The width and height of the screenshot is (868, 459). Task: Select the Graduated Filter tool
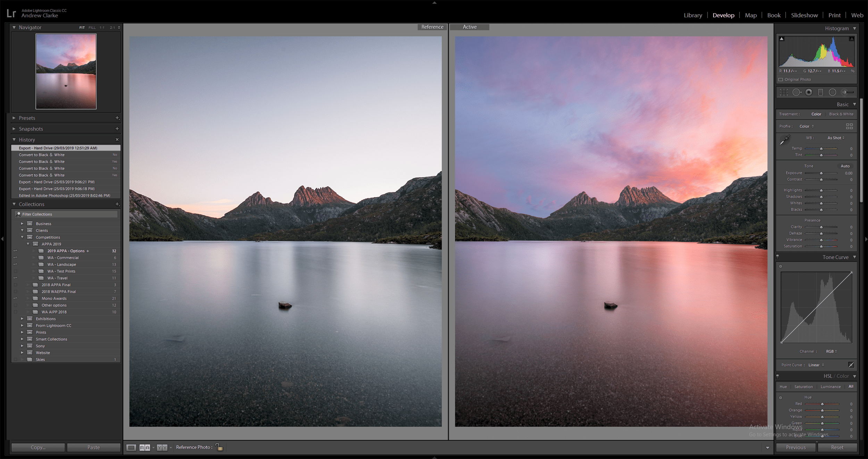[820, 92]
